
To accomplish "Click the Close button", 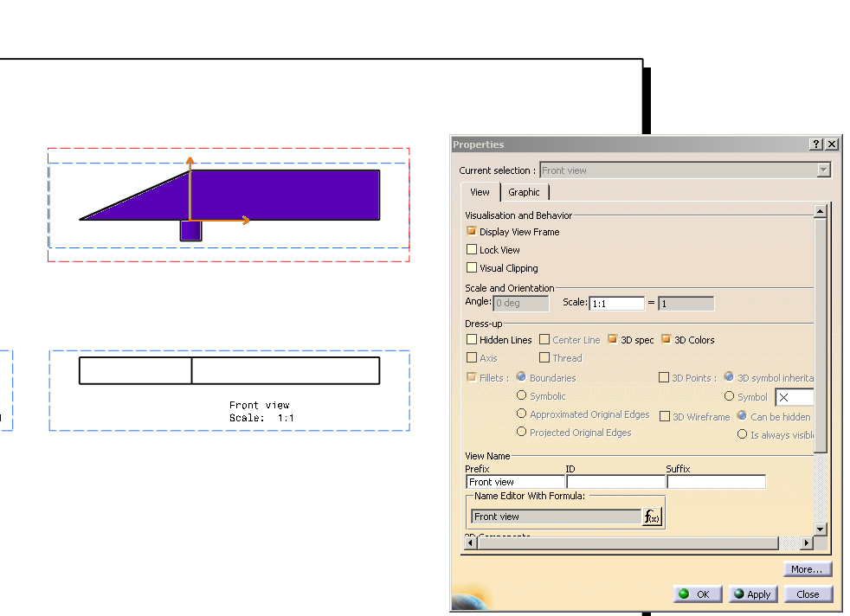I will click(x=808, y=594).
